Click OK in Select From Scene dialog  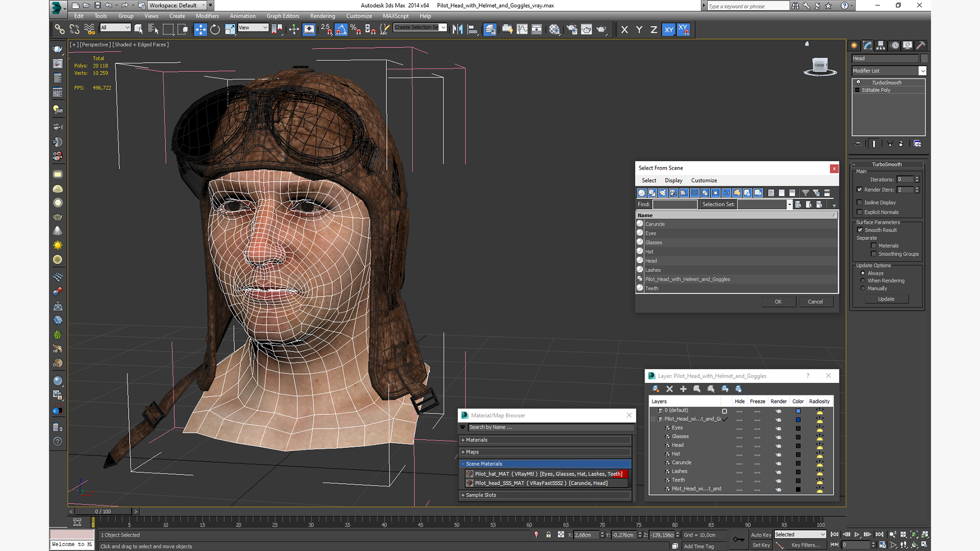click(778, 302)
